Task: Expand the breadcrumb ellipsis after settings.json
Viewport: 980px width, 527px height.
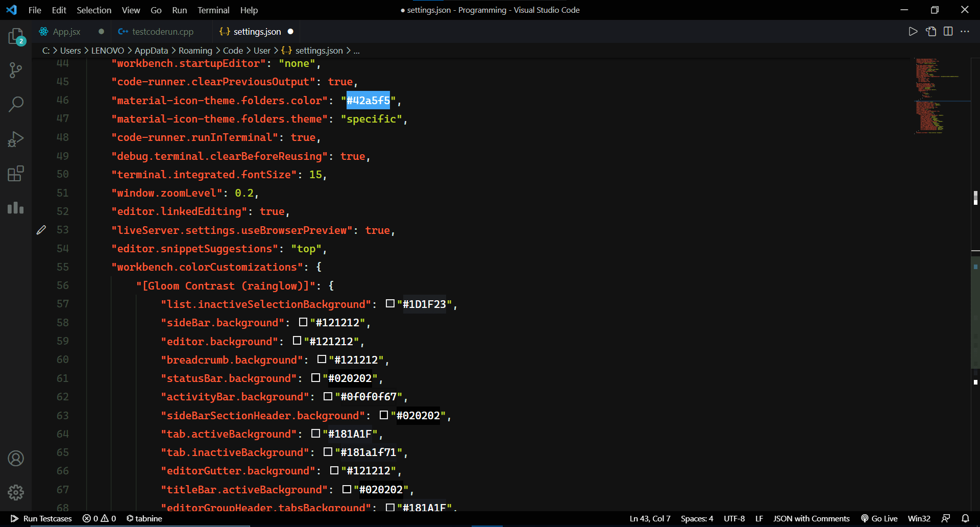Action: pos(357,51)
